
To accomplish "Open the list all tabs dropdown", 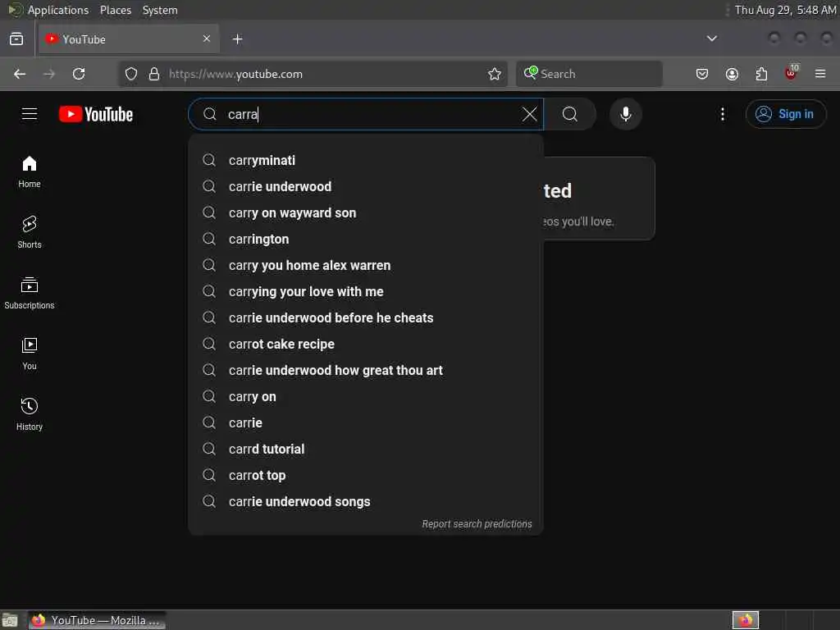I will pos(711,39).
